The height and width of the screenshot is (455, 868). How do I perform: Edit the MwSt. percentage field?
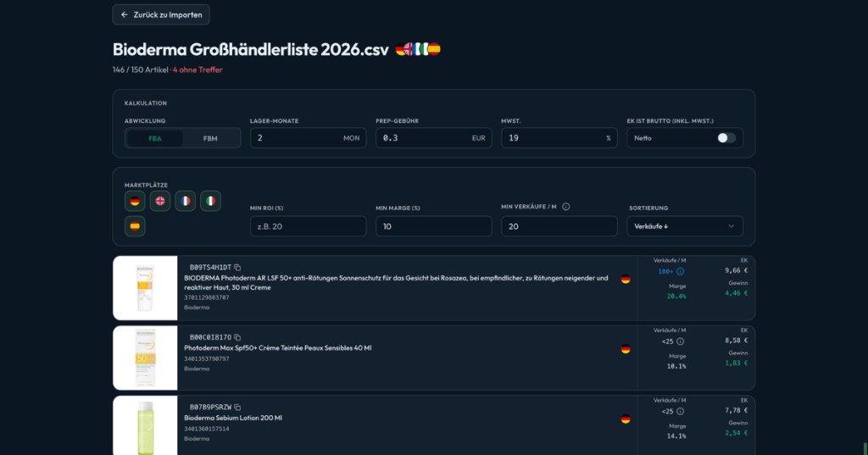[559, 138]
